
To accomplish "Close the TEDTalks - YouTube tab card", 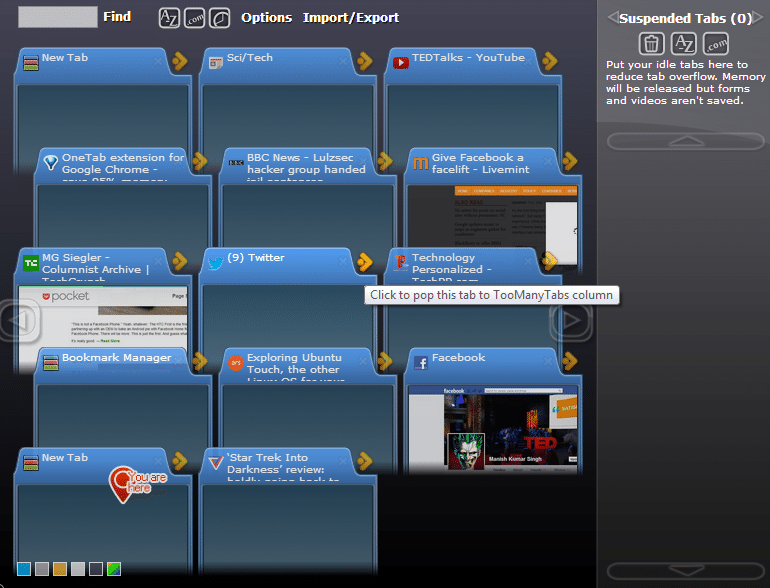I will click(528, 61).
